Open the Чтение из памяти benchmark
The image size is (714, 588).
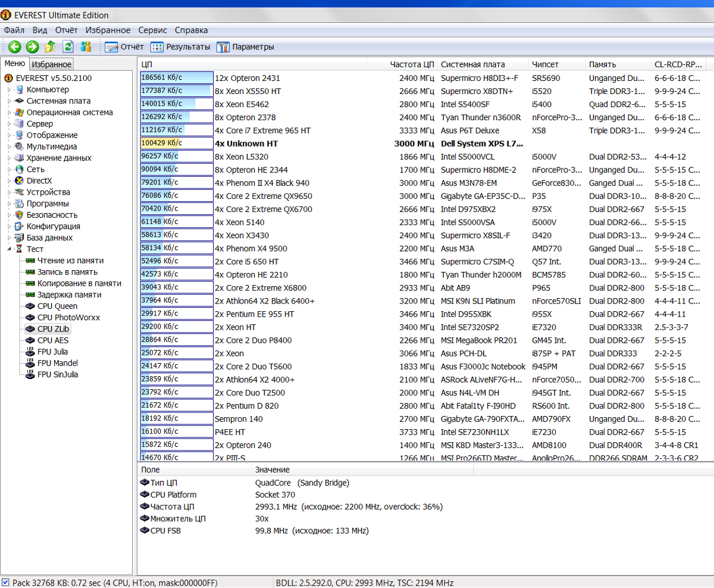[x=70, y=260]
